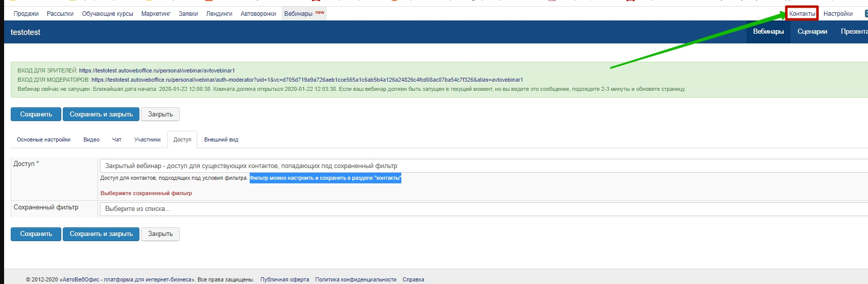Click the Справка link in footer
Viewport: 868px width, 284px height.
[413, 279]
